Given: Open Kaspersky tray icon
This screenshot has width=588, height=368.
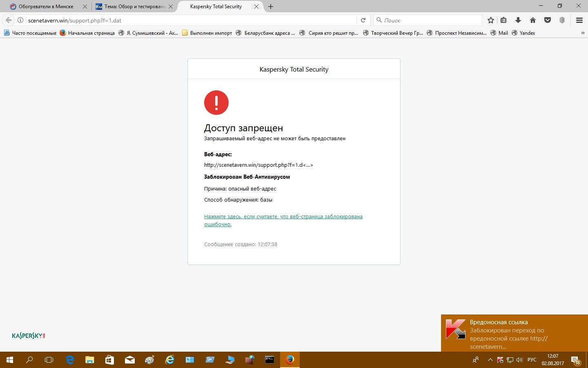Looking at the screenshot, I should [x=500, y=360].
